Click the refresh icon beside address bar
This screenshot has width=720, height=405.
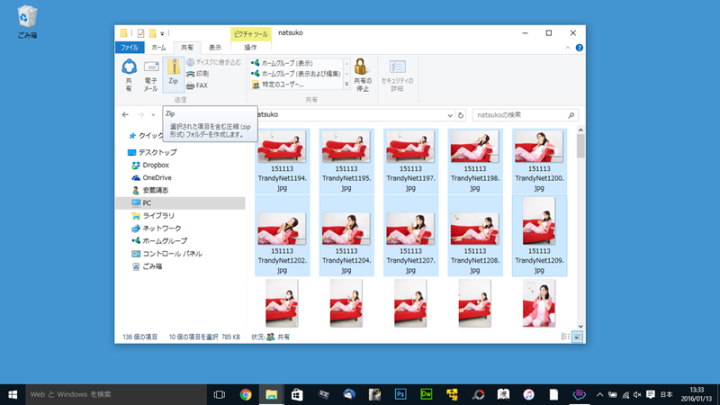461,115
